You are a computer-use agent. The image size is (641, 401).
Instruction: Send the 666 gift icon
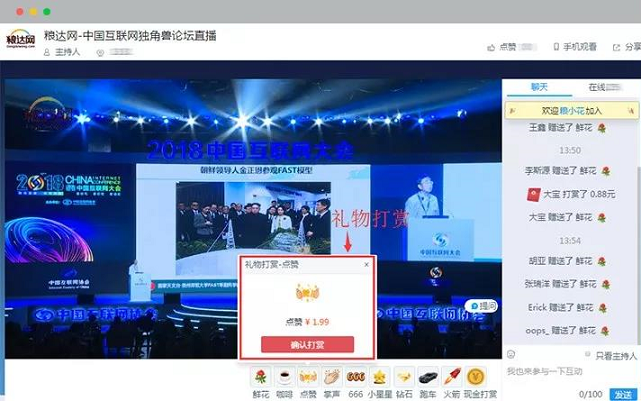[x=356, y=377]
